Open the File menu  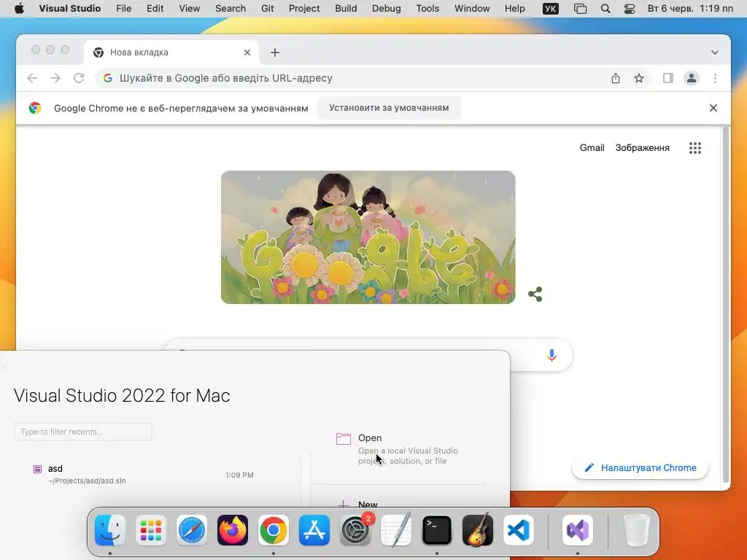(123, 9)
